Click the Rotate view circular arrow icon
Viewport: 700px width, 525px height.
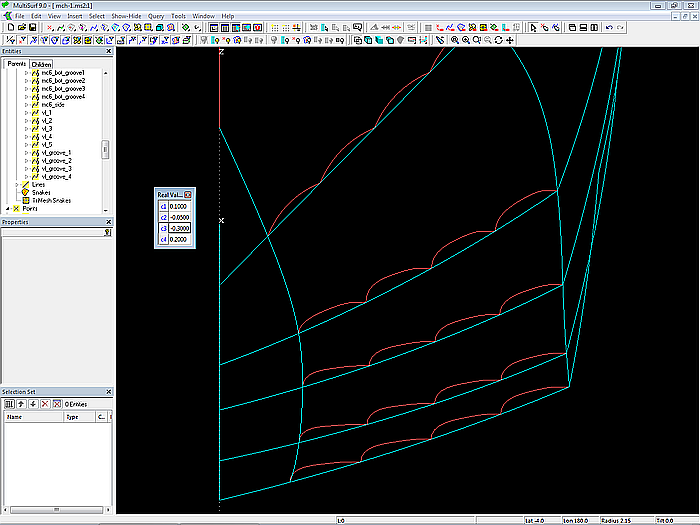point(499,40)
